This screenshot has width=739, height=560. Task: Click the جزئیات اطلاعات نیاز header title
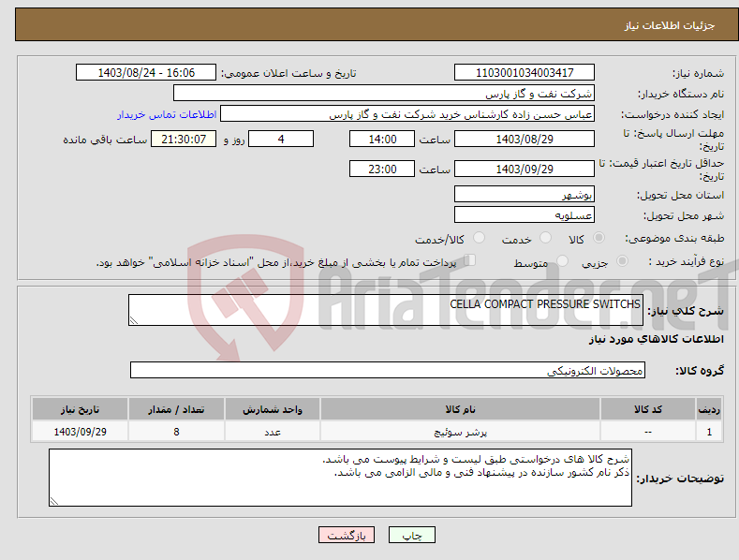click(x=670, y=25)
